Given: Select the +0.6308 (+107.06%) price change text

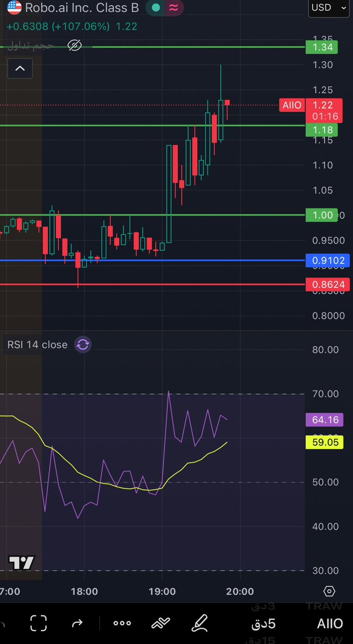Looking at the screenshot, I should 58,27.
